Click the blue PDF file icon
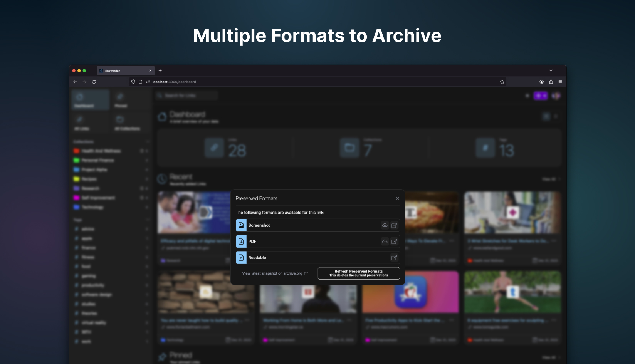Screen dimensions: 635x364 [241, 242]
